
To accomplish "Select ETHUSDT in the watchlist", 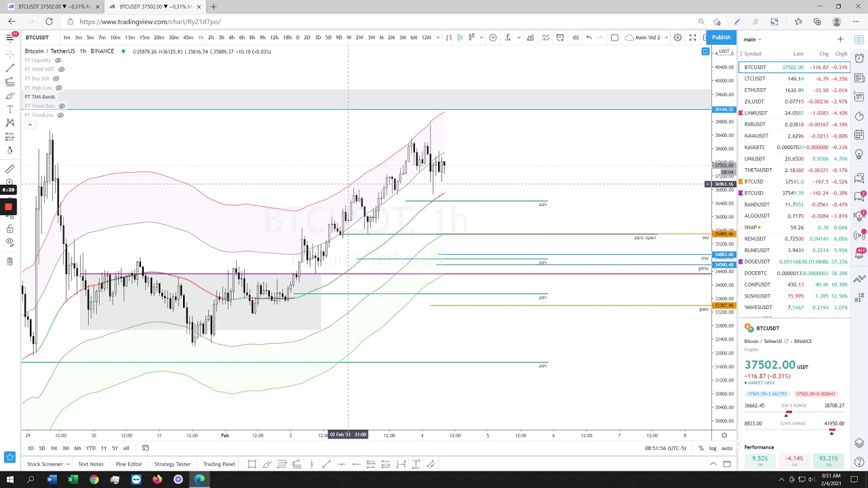I will 794,90.
